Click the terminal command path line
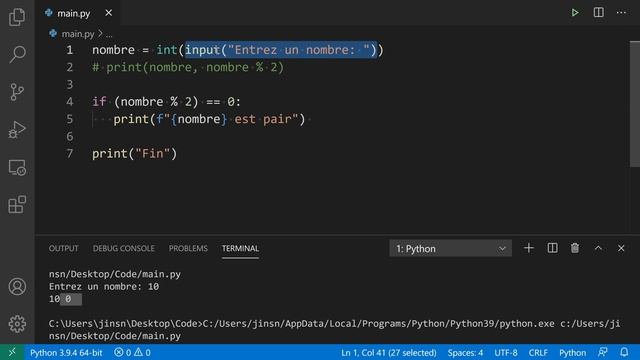 pyautogui.click(x=334, y=324)
